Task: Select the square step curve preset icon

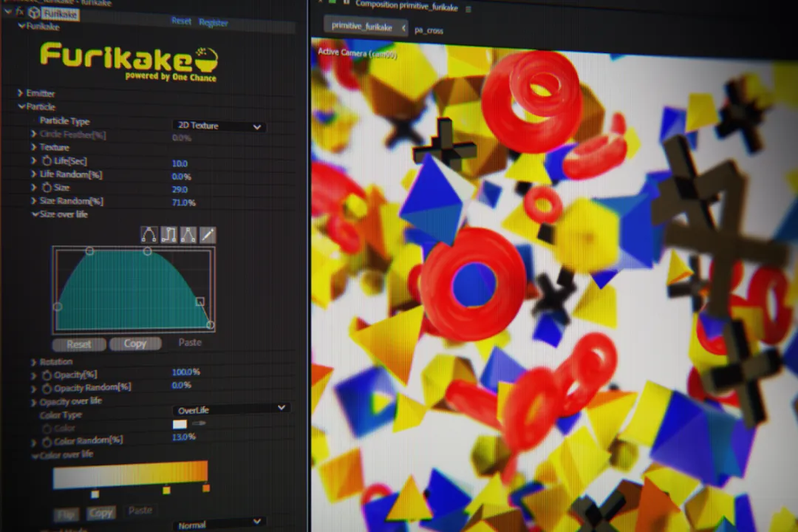Action: tap(168, 235)
